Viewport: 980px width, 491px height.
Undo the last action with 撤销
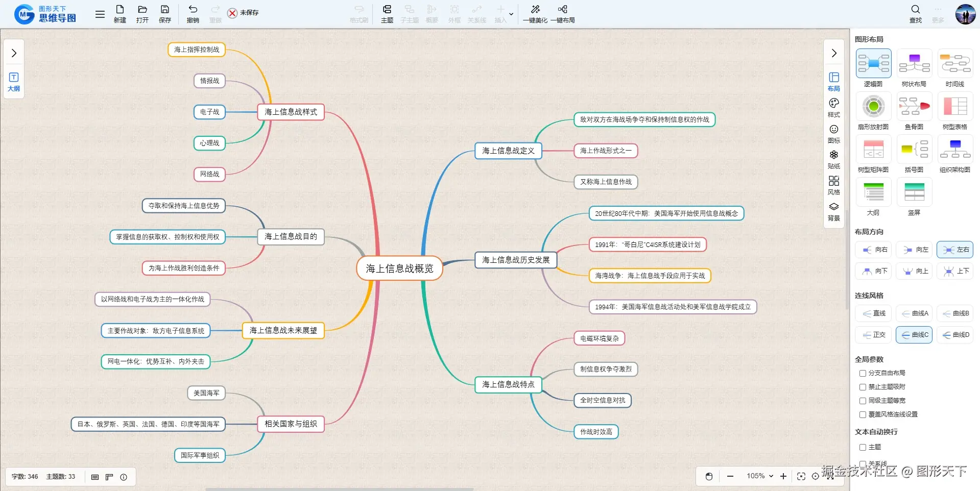pyautogui.click(x=193, y=14)
